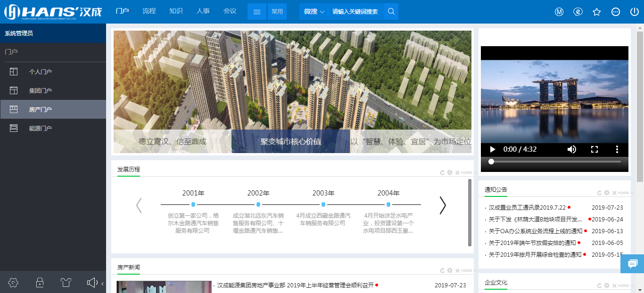644x293 pixels.
Task: Close the 房产新闻 panel with its X
Action: point(457,271)
